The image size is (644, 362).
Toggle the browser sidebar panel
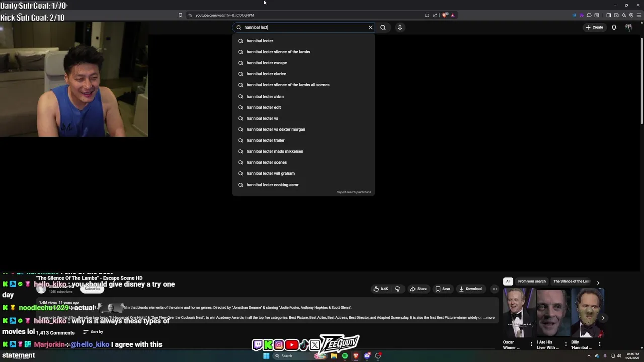click(608, 15)
